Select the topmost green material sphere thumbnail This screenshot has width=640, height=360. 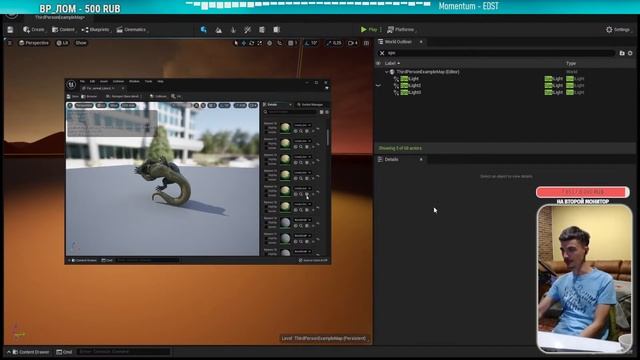285,128
